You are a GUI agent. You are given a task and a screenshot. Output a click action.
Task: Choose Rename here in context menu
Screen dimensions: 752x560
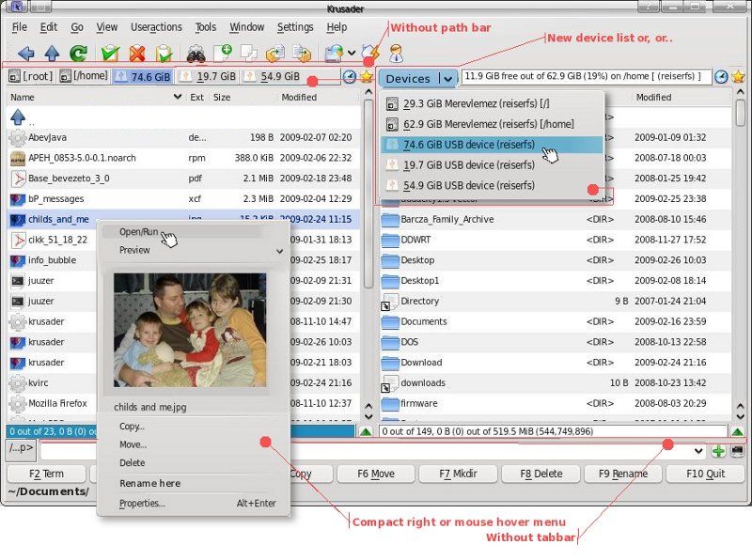point(149,483)
